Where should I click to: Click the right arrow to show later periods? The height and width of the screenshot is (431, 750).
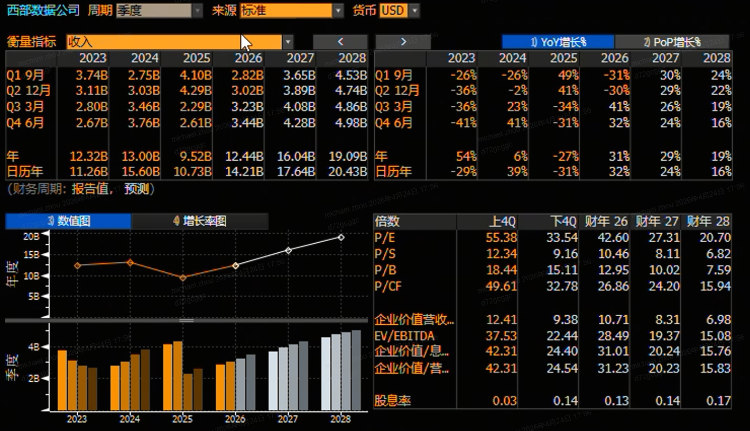(x=402, y=42)
